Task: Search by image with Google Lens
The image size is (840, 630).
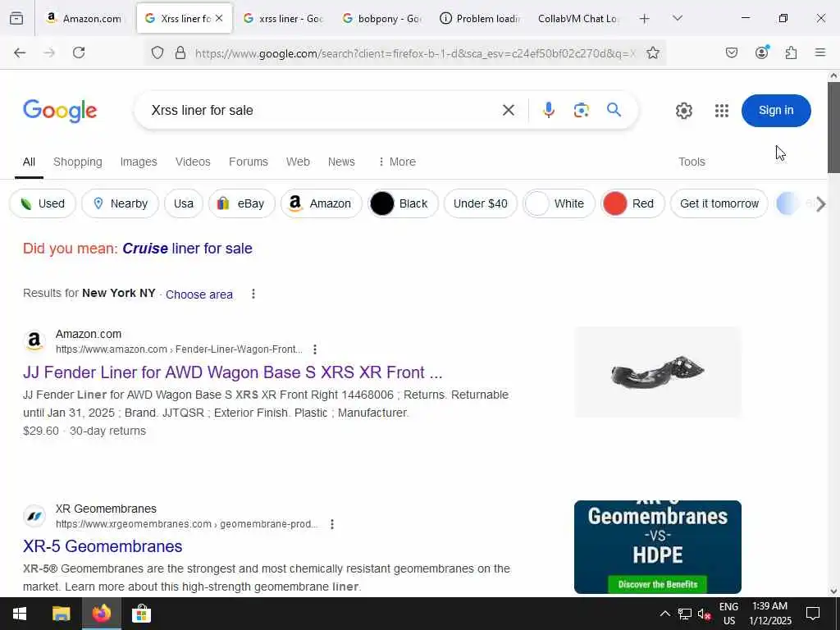Action: point(582,111)
